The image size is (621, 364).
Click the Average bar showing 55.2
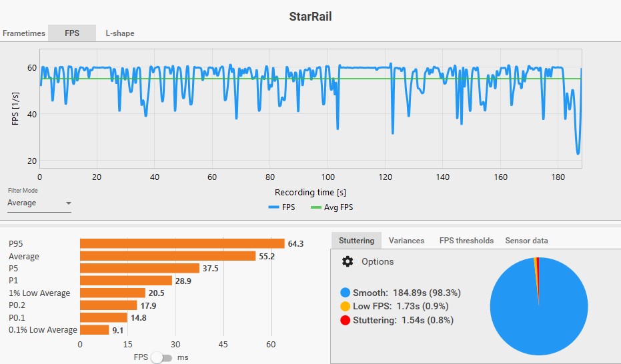[168, 256]
